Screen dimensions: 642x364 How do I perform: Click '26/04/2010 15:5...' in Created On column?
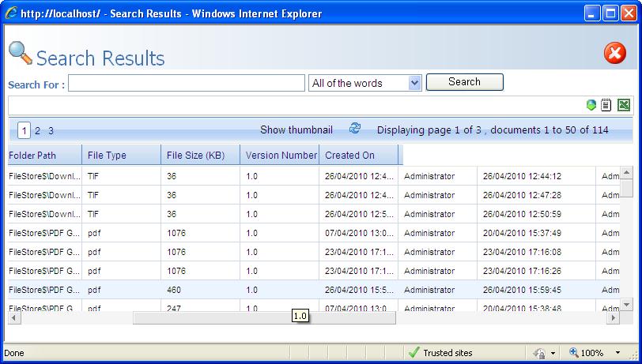coord(359,290)
